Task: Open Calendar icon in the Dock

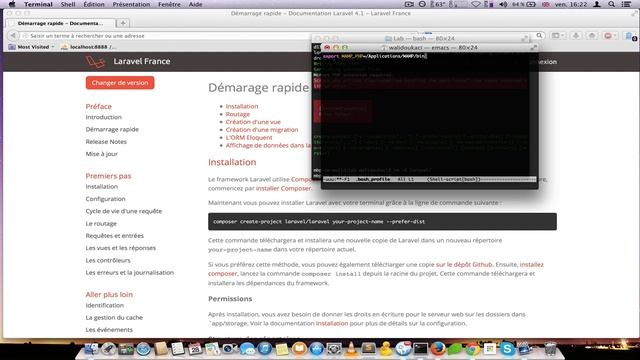Action: click(x=195, y=349)
